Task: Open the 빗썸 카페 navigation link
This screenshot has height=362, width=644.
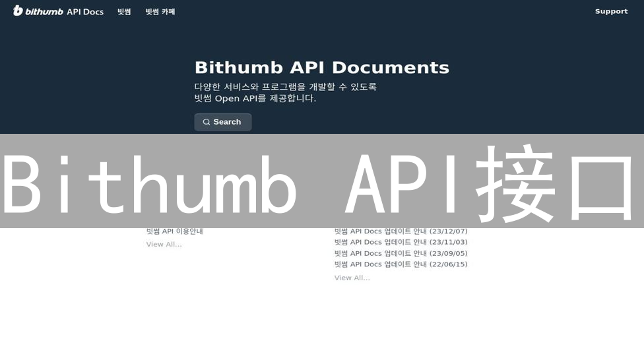Action: tap(160, 11)
